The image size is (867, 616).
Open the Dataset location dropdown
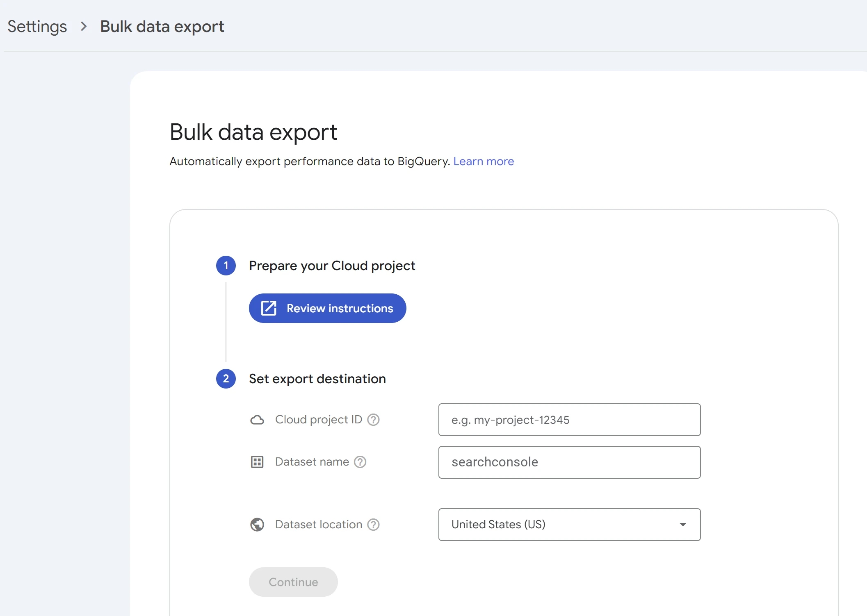(x=569, y=525)
